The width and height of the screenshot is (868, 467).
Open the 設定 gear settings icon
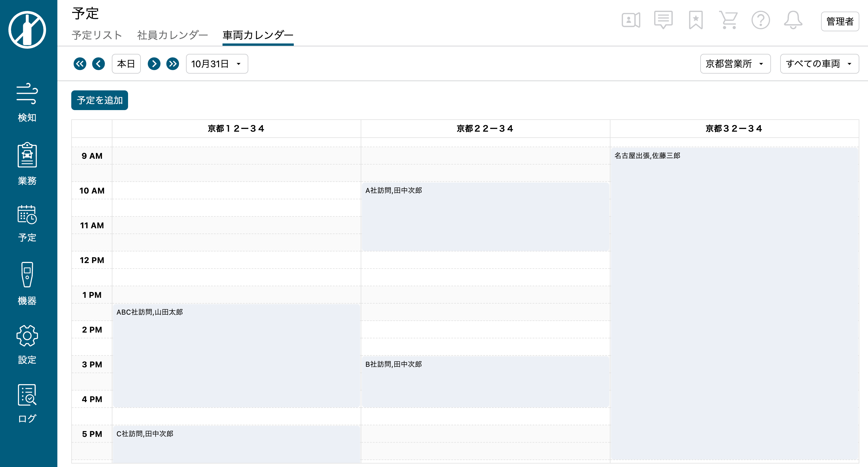click(27, 335)
